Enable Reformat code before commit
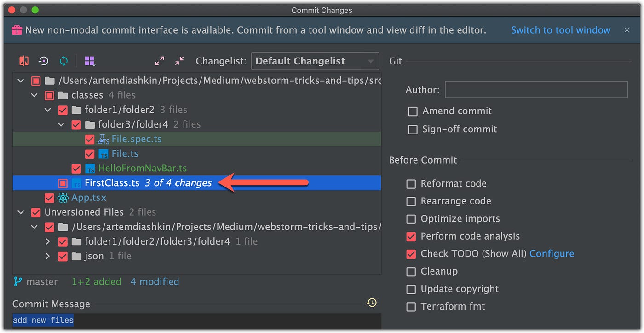644x333 pixels. (411, 184)
